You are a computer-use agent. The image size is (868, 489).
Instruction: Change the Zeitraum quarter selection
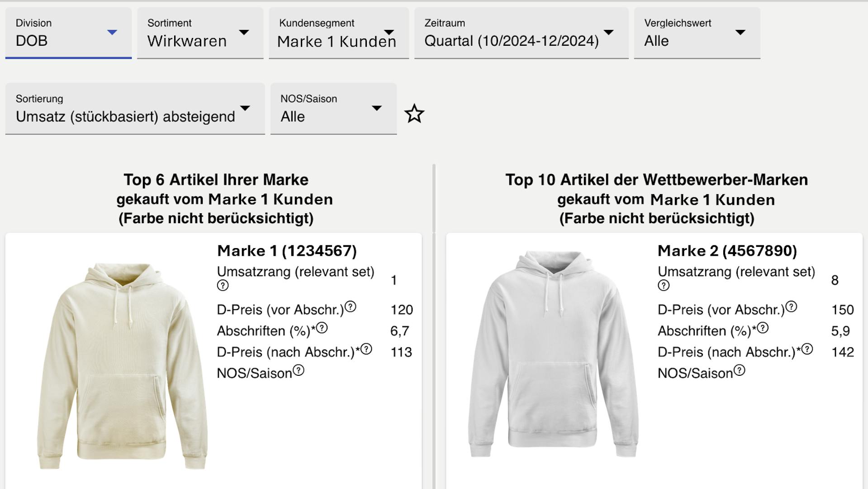pos(521,33)
